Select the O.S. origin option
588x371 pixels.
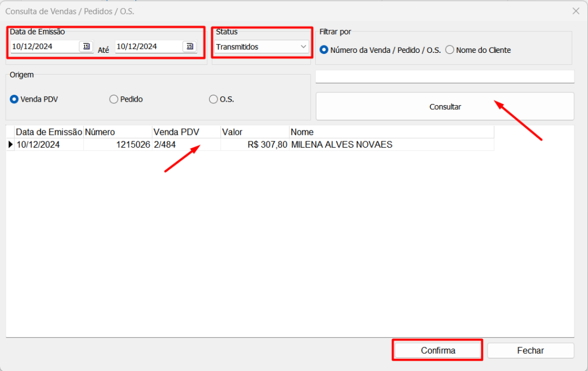click(x=214, y=99)
